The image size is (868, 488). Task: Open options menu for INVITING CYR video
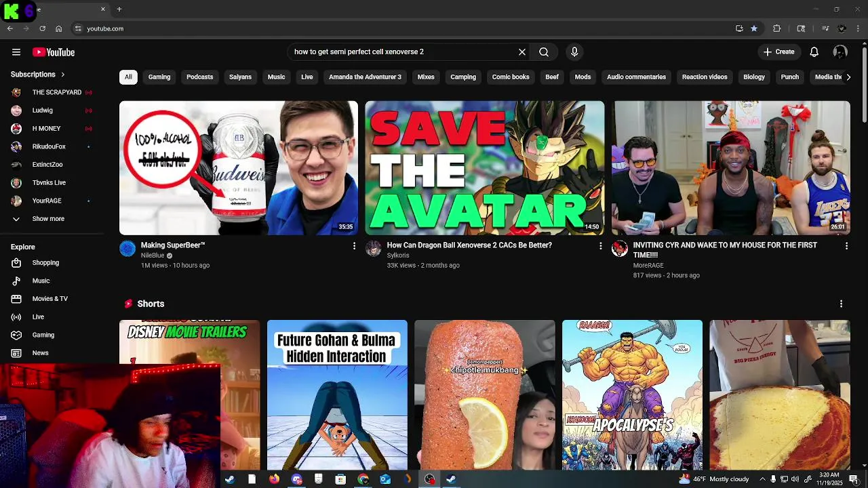pos(846,246)
